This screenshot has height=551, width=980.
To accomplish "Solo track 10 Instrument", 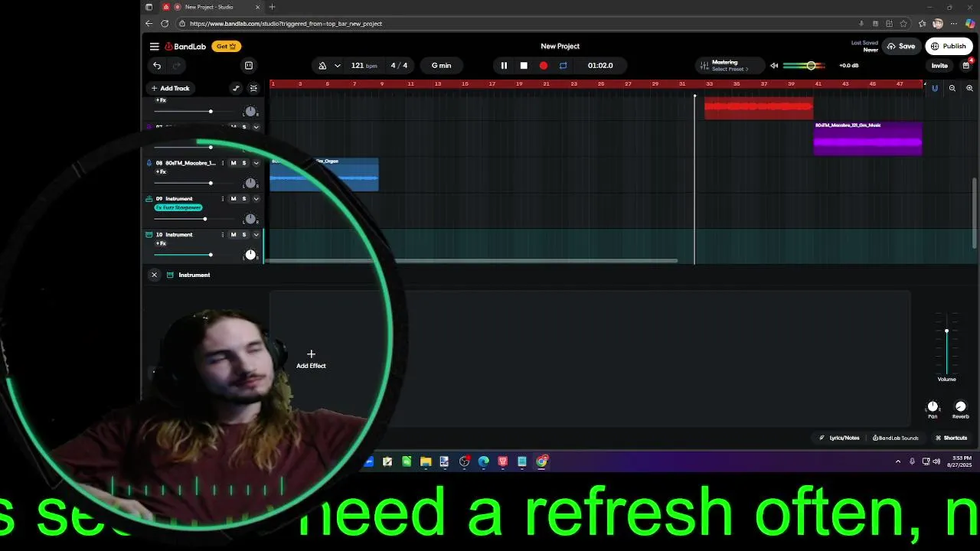I will [244, 235].
